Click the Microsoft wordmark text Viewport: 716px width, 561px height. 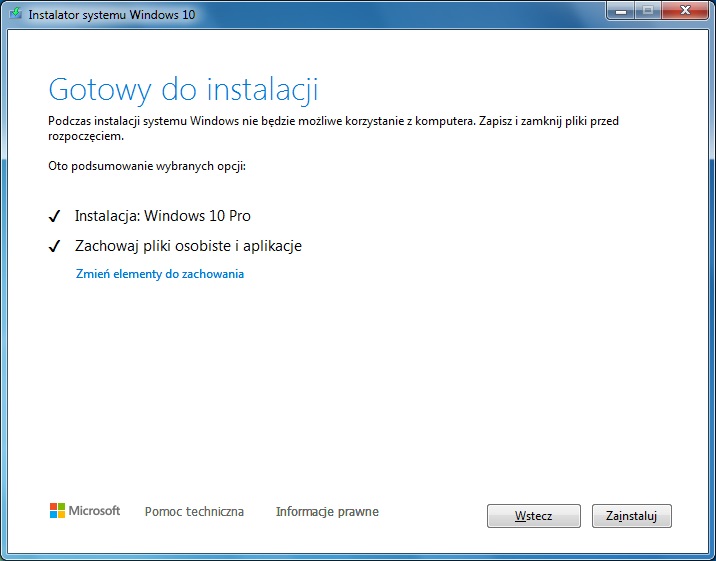94,511
